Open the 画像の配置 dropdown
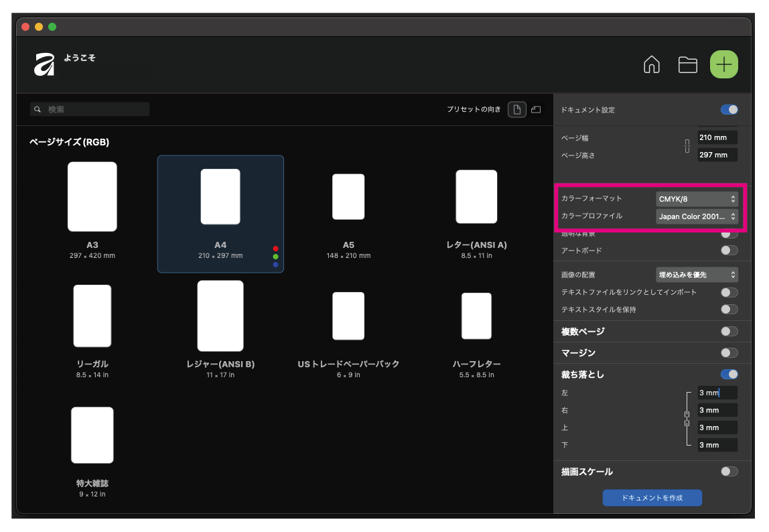Image resolution: width=769 pixels, height=532 pixels. pos(696,274)
